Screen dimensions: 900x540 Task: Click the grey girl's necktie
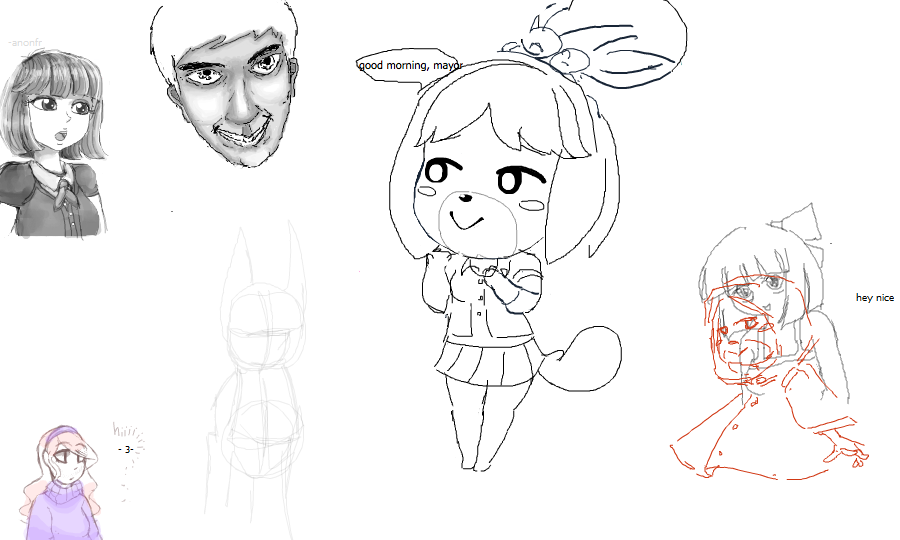click(x=65, y=185)
